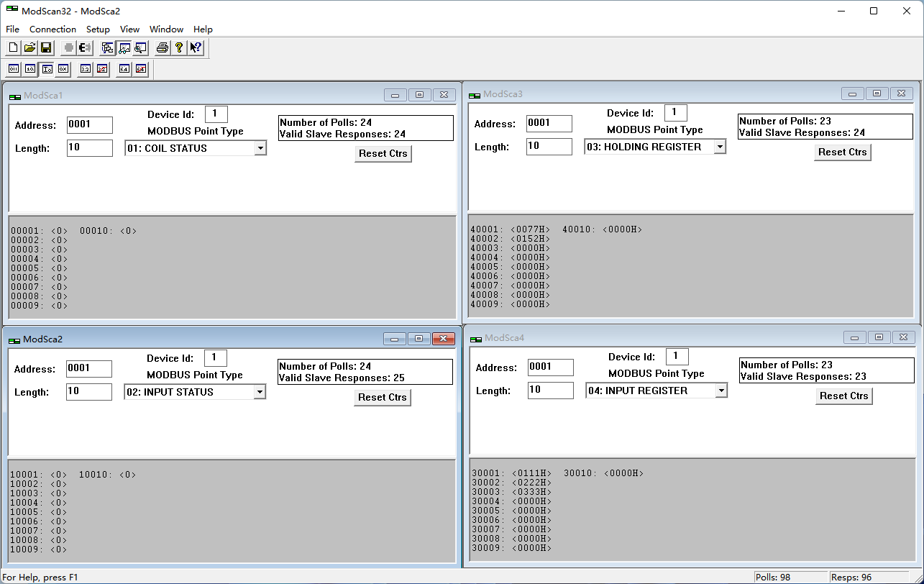Viewport: 924px width, 584px height.
Task: Click the Save floppy disk icon
Action: tap(46, 48)
